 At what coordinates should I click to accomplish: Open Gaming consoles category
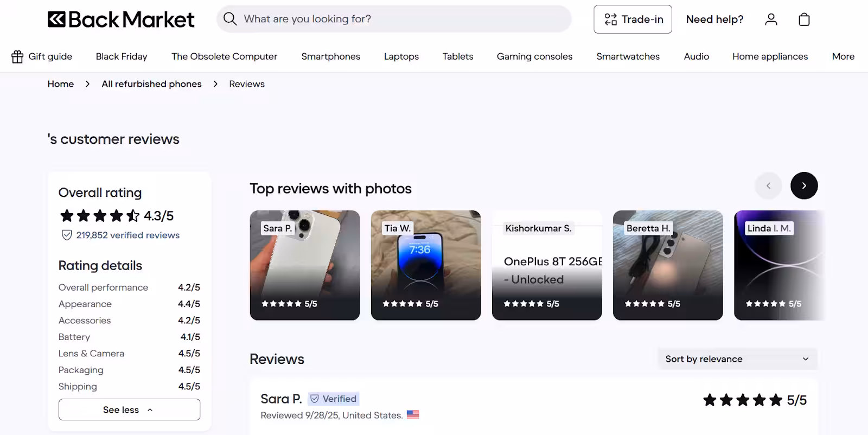[x=534, y=56]
